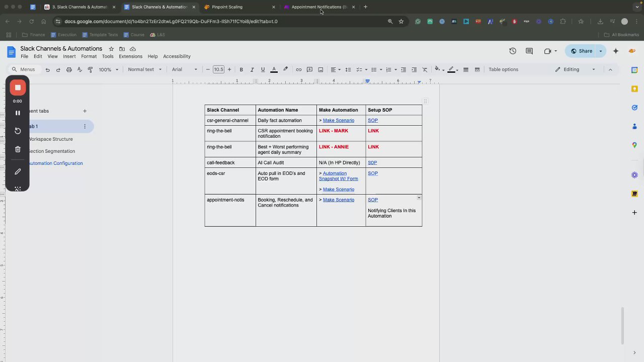Open the border color pencil tool
This screenshot has height=362, width=644.
[451, 69]
